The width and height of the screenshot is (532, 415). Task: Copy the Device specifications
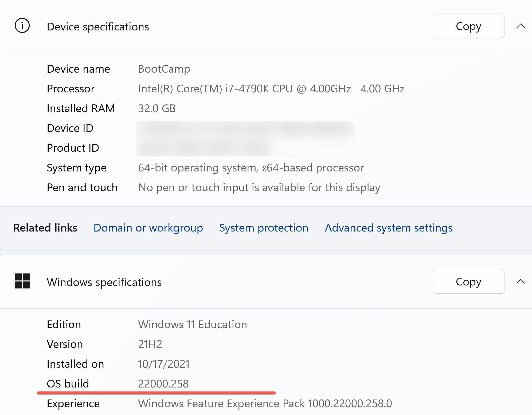tap(468, 26)
